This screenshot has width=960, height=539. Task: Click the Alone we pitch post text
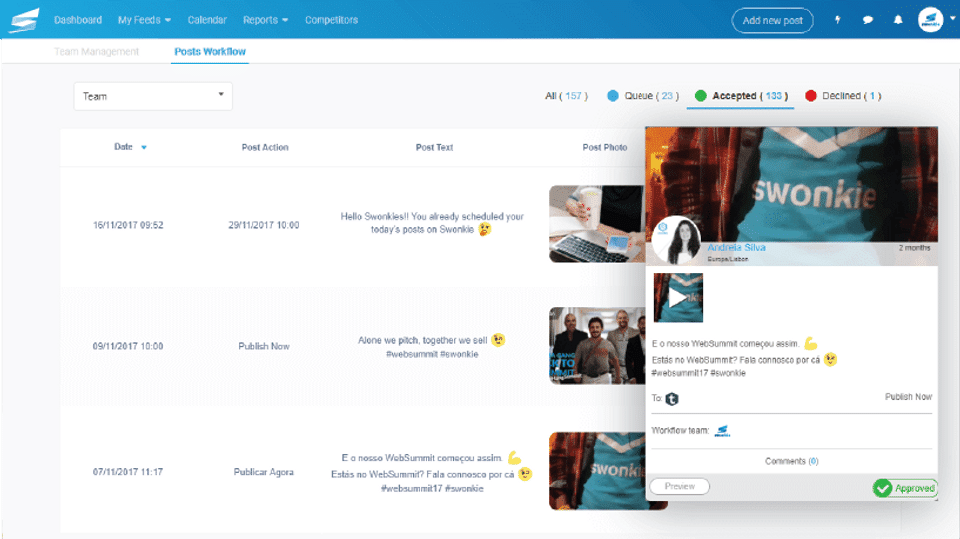[432, 347]
